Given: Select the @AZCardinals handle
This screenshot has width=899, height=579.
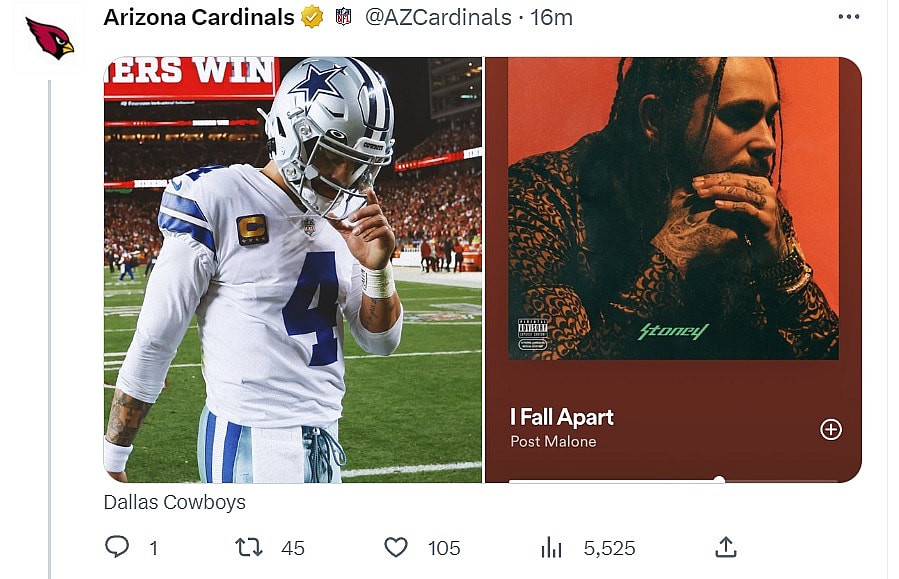Looking at the screenshot, I should (438, 17).
